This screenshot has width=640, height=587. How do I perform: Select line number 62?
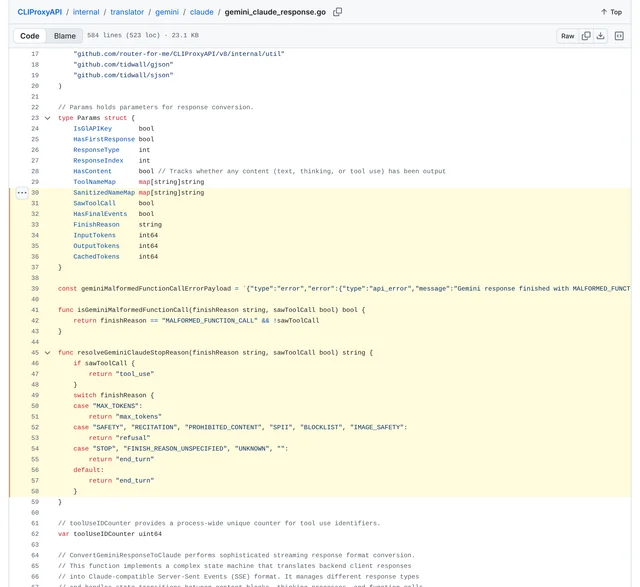coord(35,534)
